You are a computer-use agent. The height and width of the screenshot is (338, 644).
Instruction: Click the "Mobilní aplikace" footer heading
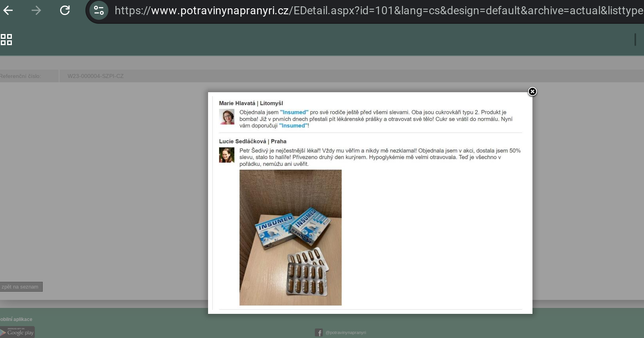pyautogui.click(x=16, y=319)
